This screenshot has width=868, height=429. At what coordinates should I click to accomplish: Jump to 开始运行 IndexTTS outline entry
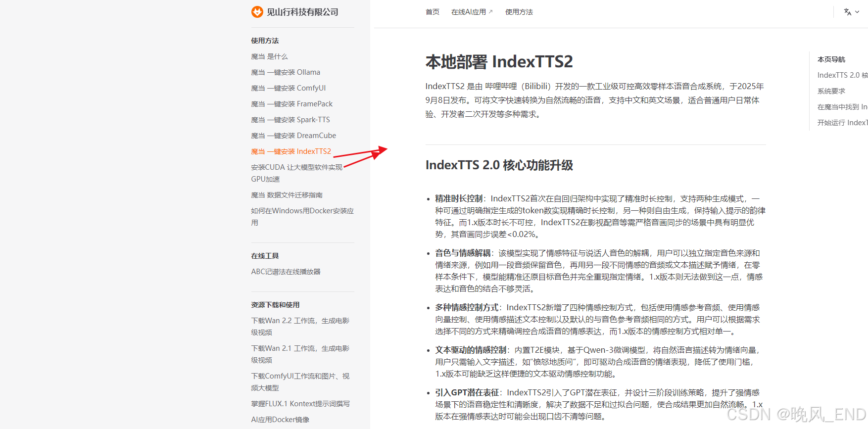click(842, 123)
